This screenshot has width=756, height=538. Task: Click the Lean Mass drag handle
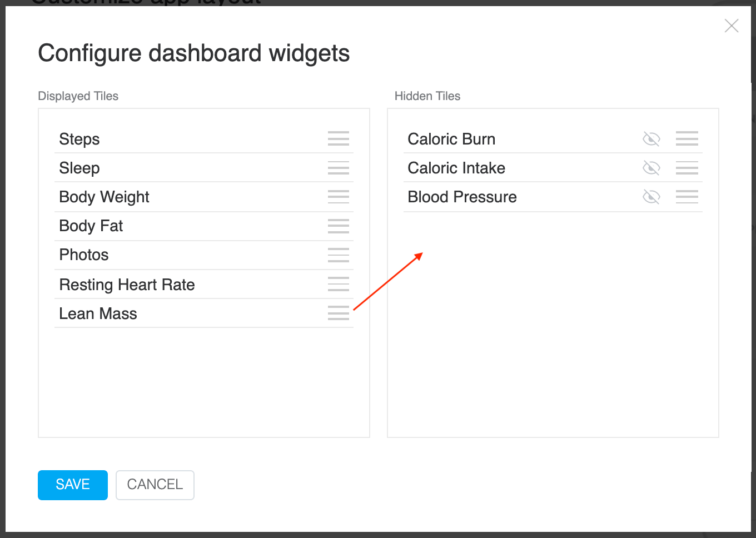339,313
